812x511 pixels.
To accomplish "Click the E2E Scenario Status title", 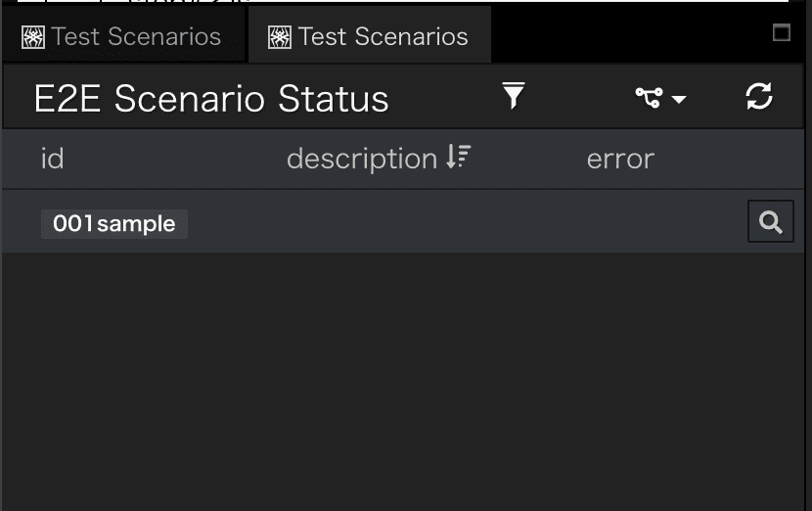I will pos(211,99).
